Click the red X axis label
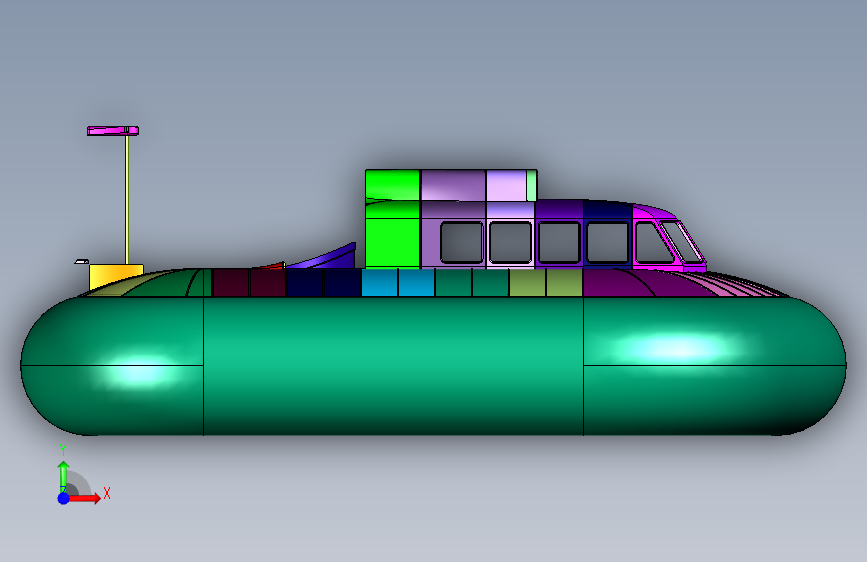Screen dimensions: 867x562 pos(107,493)
